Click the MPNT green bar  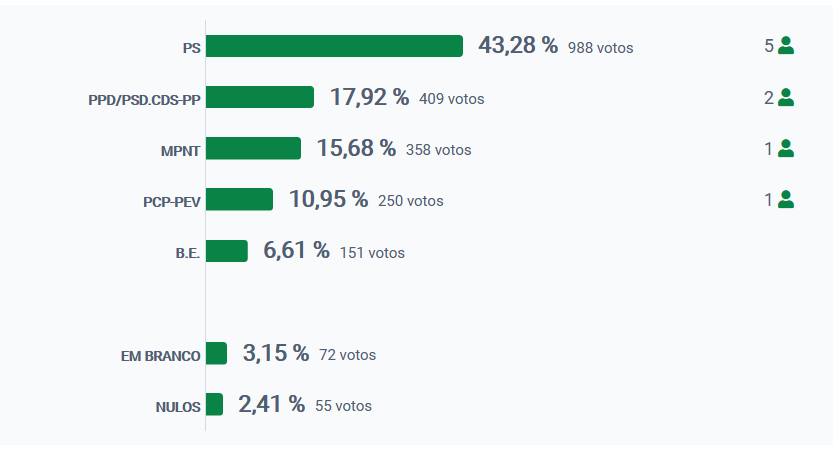pos(253,148)
